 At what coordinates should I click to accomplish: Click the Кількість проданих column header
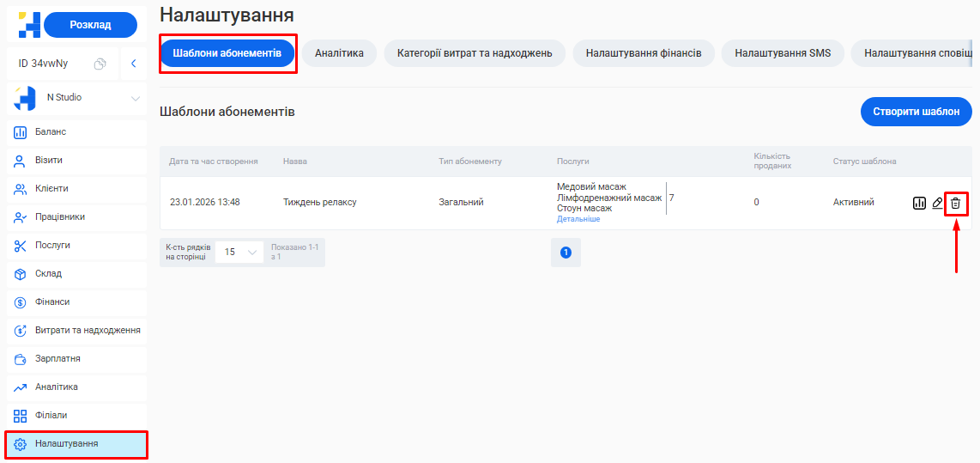[772, 161]
